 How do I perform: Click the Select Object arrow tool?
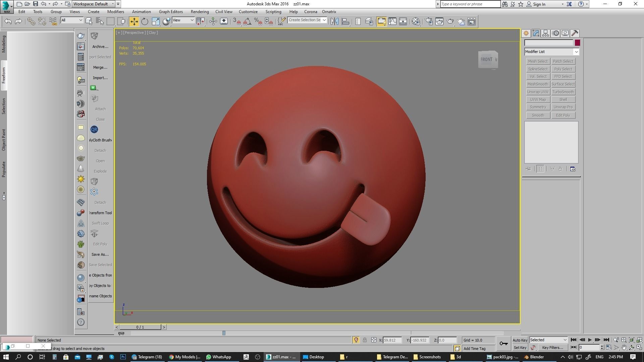point(89,21)
